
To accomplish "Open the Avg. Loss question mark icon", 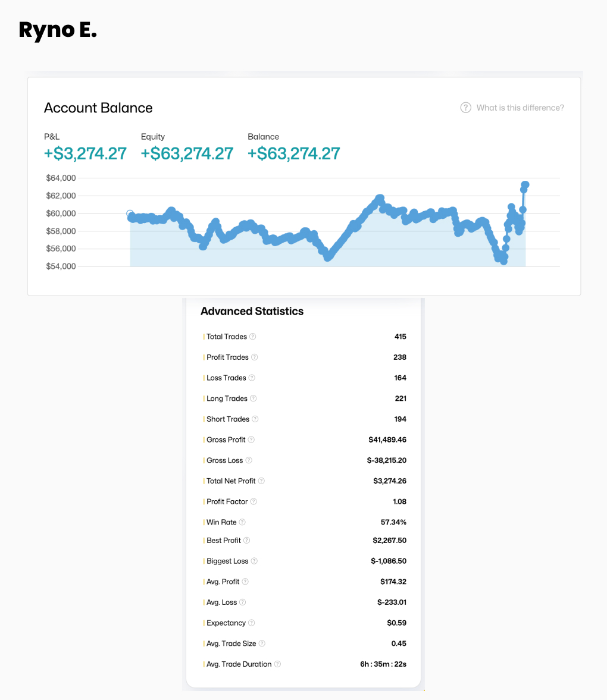I will 242,602.
